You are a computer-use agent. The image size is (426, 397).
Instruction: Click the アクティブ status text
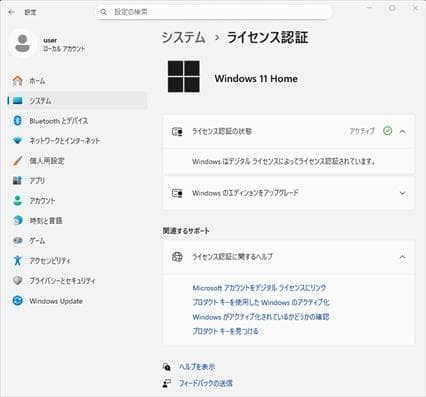tap(362, 131)
